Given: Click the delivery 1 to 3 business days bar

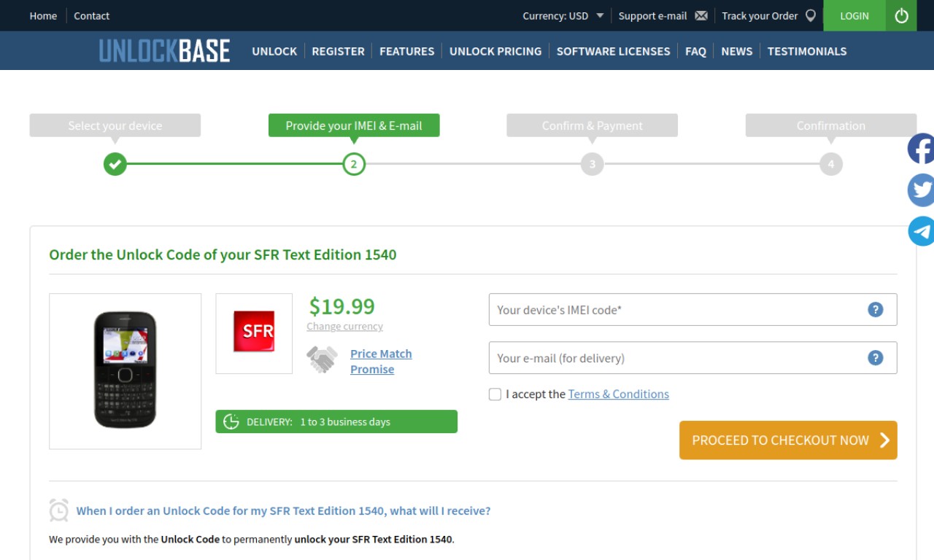Looking at the screenshot, I should (x=336, y=421).
